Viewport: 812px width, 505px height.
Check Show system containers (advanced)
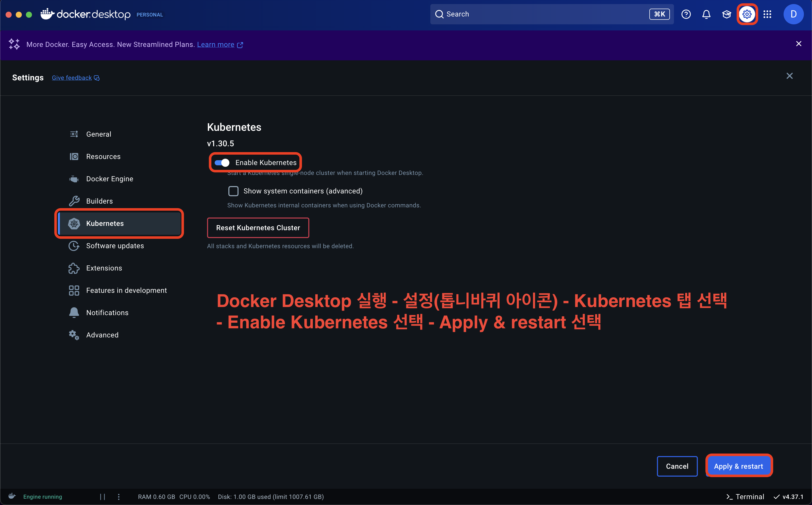point(233,191)
